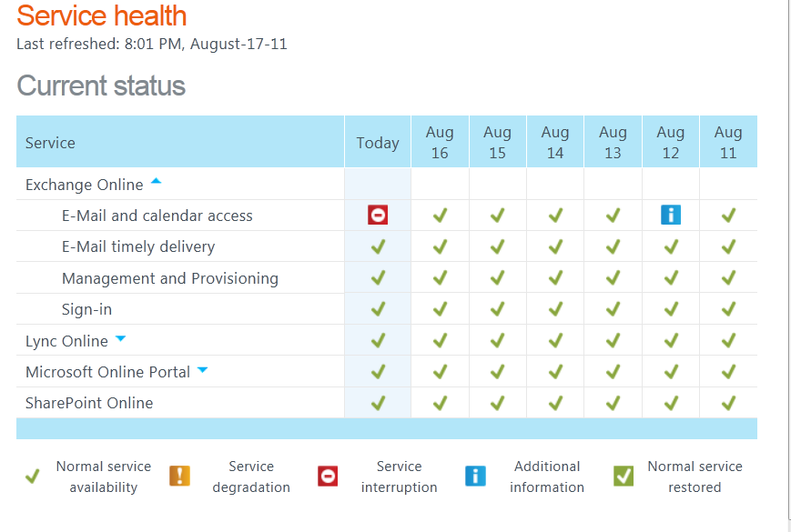Click the orange service degradation legend icon
This screenshot has width=791, height=532.
pos(180,476)
